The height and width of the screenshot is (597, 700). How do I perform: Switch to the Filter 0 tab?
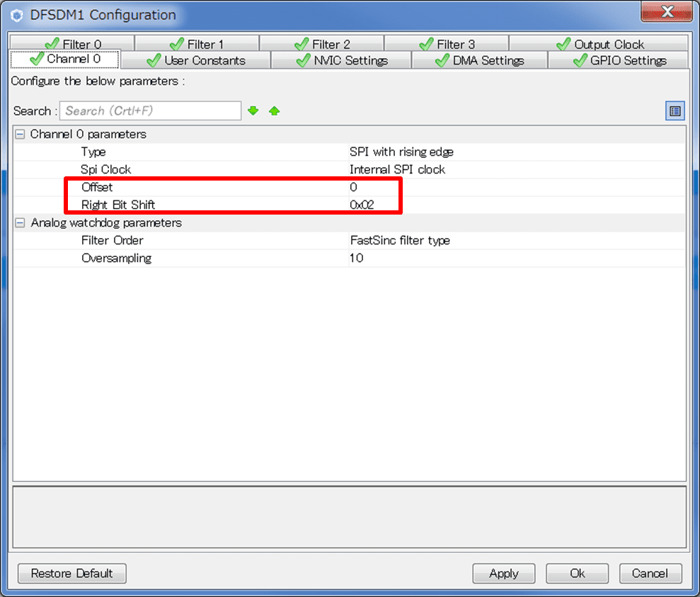click(x=73, y=44)
